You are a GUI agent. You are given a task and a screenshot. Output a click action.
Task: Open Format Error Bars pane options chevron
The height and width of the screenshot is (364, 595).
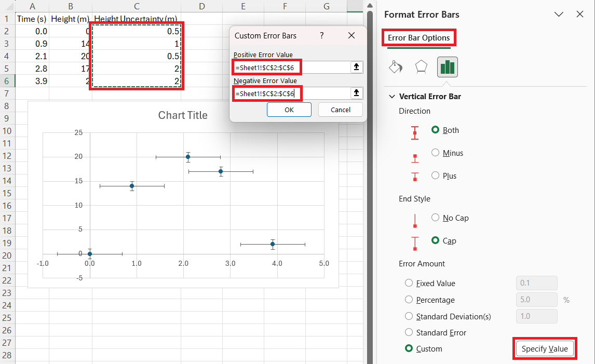pyautogui.click(x=559, y=15)
